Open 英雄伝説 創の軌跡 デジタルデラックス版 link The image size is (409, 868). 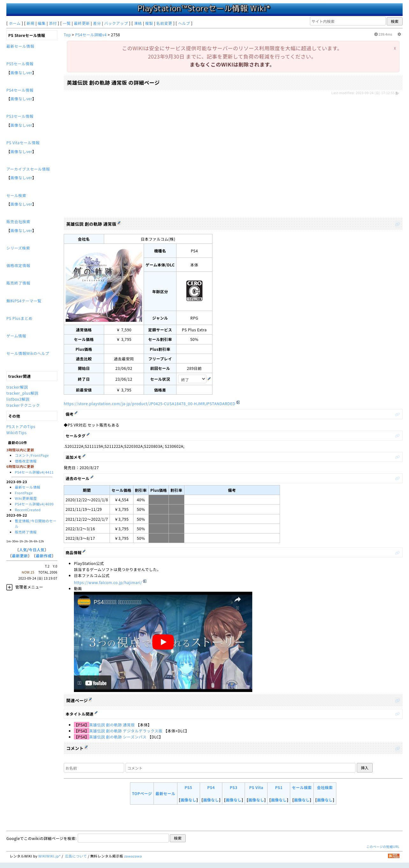126,731
